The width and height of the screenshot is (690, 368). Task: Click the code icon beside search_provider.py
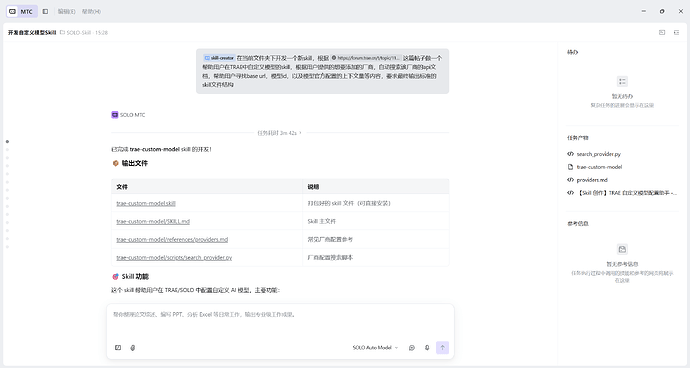point(570,154)
